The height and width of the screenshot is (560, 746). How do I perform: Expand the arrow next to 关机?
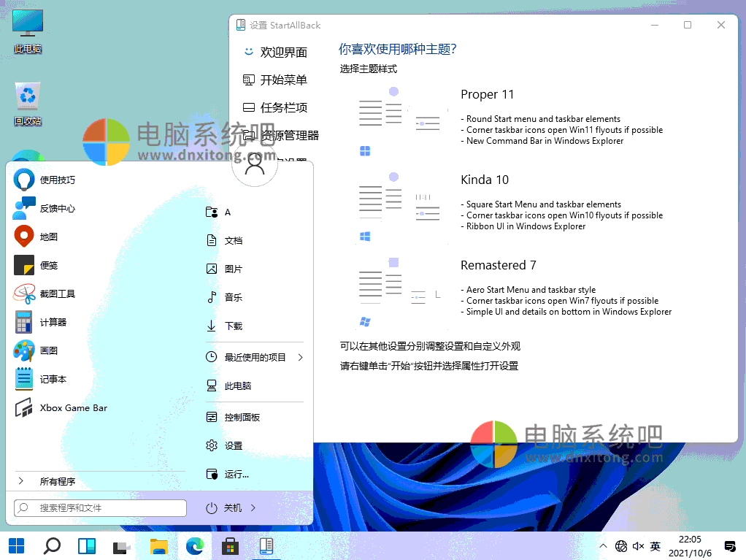(253, 508)
